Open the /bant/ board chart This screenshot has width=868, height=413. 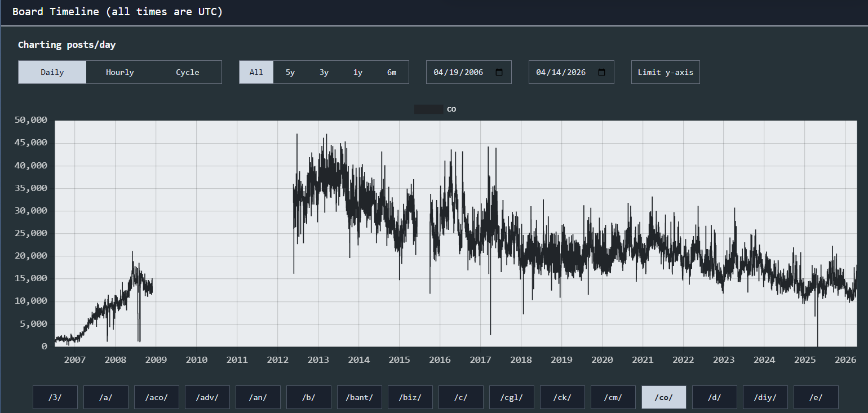[360, 397]
